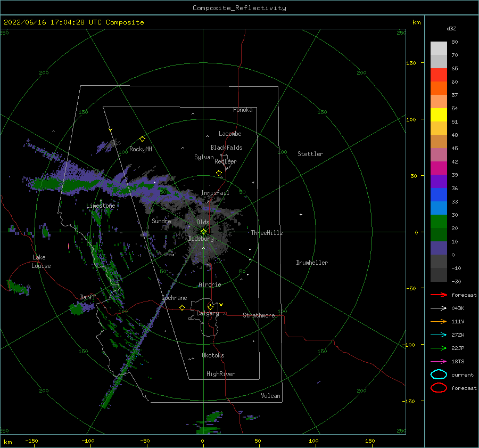479x448 pixels.
Task: Click the RedDeer city label
Action: [x=226, y=161]
